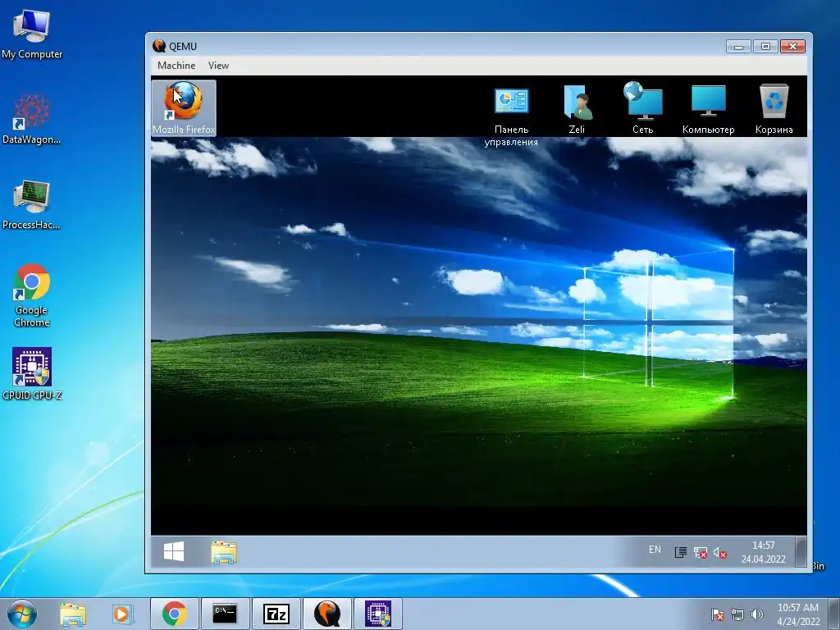Select My Computer icon on host desktop

click(x=32, y=34)
